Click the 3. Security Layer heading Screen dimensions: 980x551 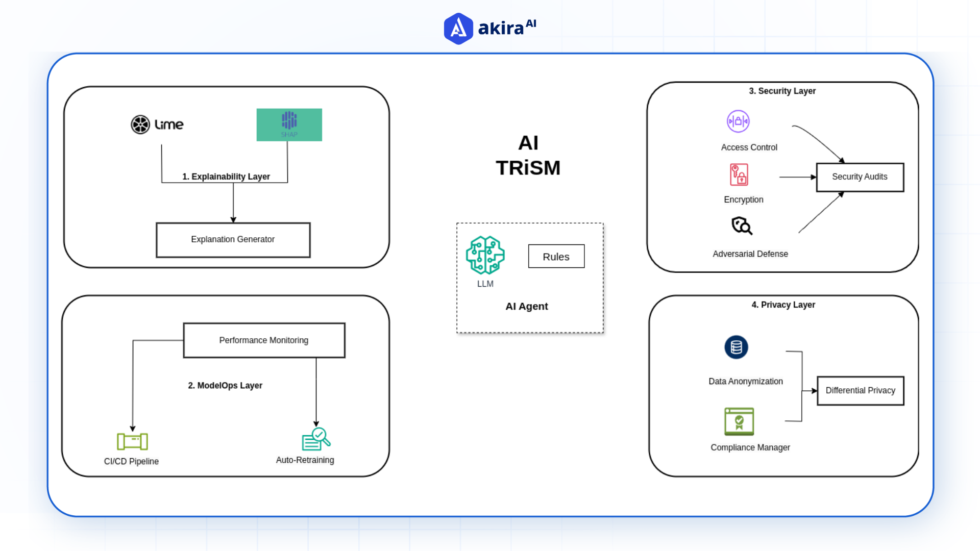[x=782, y=91]
